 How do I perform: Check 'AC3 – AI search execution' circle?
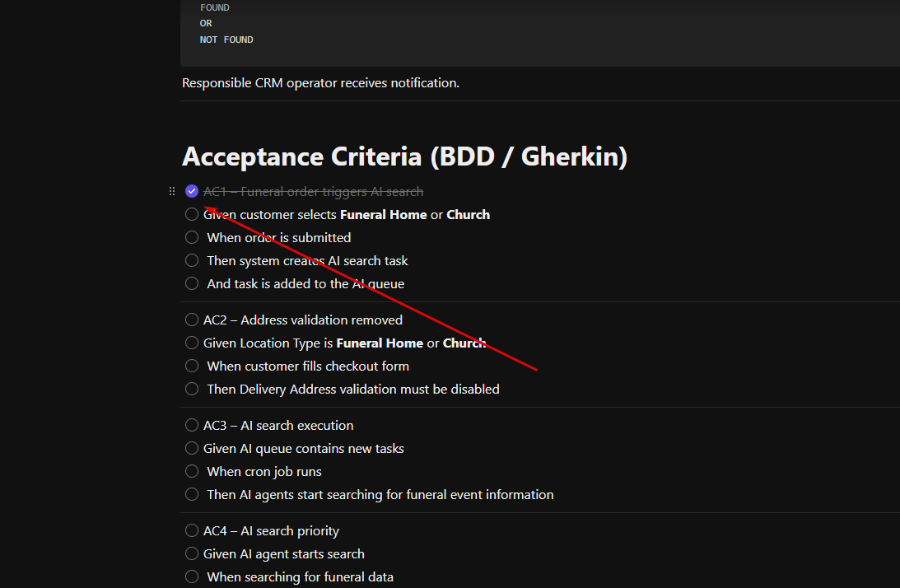(192, 425)
